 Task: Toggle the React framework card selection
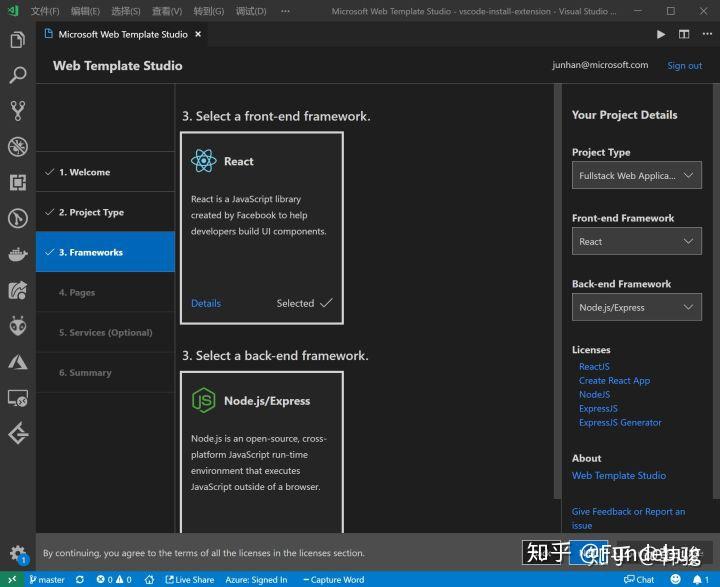(x=262, y=228)
